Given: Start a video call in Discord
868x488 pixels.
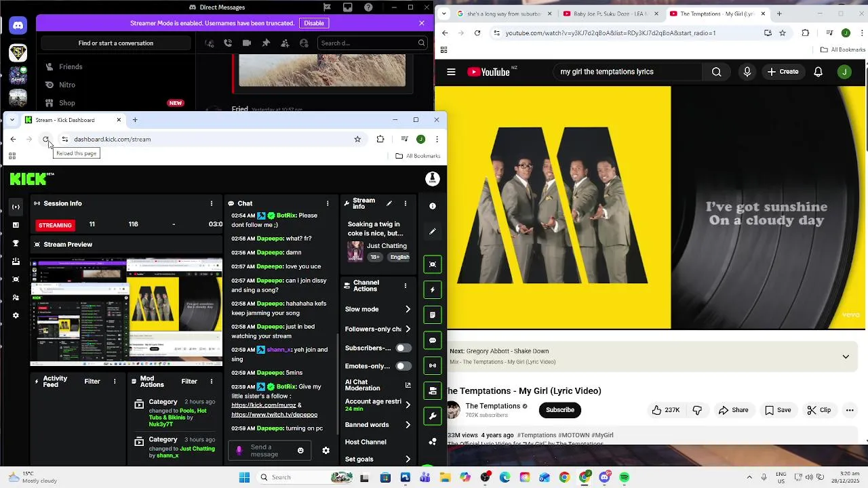Looking at the screenshot, I should pyautogui.click(x=247, y=43).
